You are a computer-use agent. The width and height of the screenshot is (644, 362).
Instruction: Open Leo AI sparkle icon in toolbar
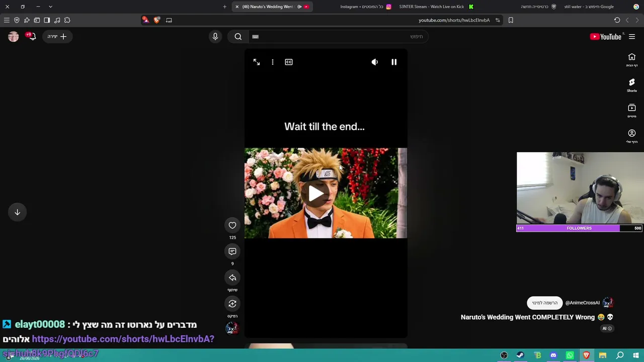(27, 20)
